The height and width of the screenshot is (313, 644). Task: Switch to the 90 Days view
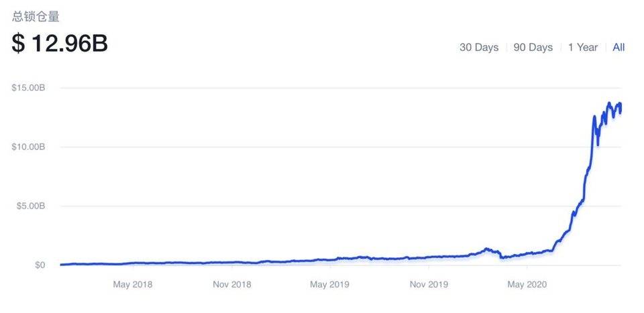point(533,47)
